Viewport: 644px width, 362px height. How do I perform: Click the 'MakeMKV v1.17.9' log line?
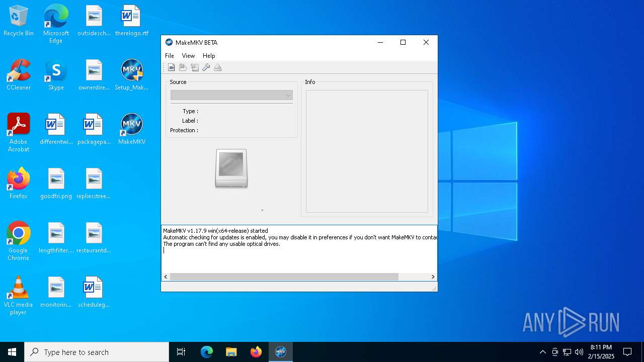pos(215,231)
